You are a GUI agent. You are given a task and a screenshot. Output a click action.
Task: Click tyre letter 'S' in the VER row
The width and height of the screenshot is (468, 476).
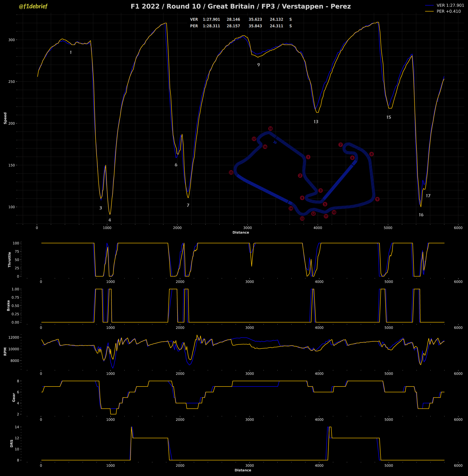(x=291, y=20)
